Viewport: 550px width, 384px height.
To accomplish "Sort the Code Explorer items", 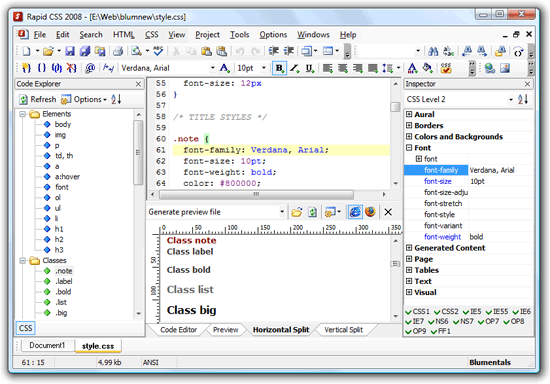I will click(x=116, y=99).
